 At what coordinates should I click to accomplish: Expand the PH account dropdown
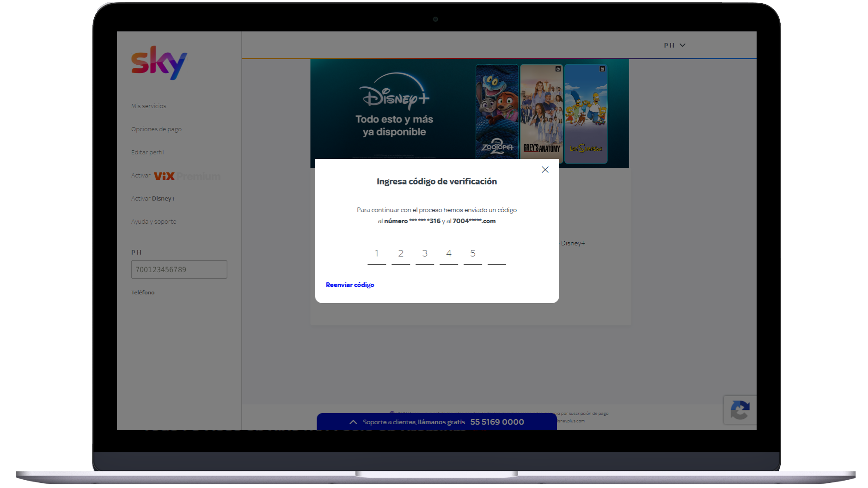(675, 45)
